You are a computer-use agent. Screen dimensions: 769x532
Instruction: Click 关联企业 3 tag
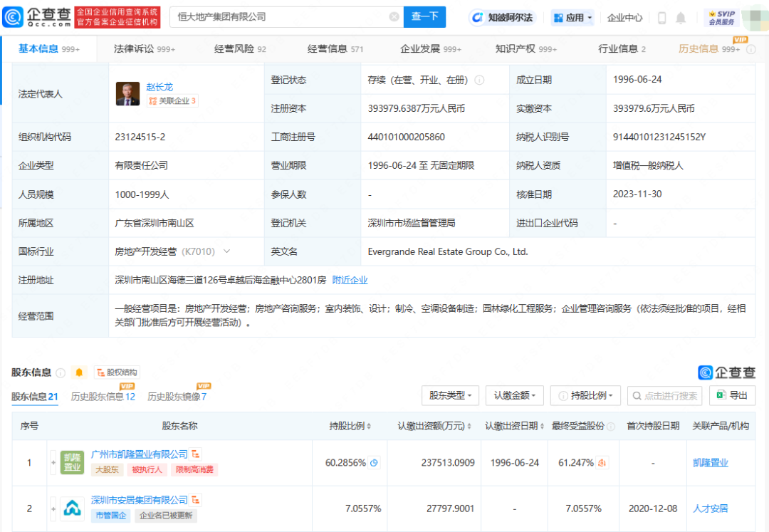point(172,100)
